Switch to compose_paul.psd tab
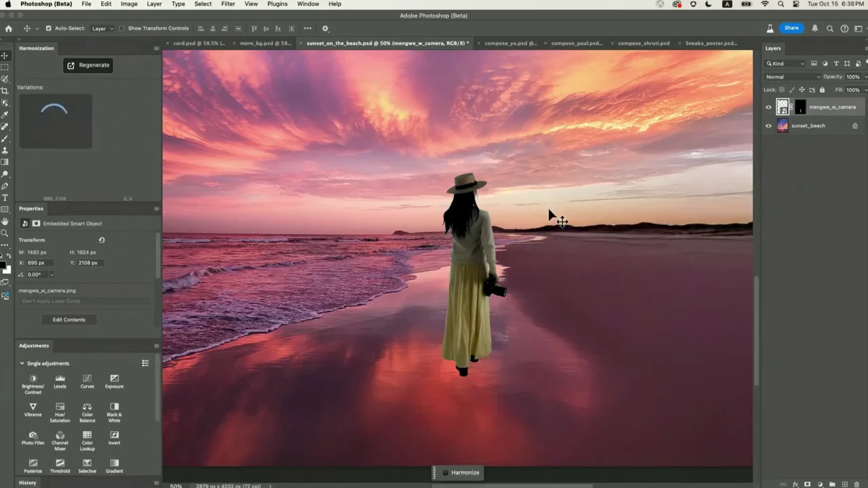Image resolution: width=868 pixels, height=488 pixels. [x=576, y=43]
